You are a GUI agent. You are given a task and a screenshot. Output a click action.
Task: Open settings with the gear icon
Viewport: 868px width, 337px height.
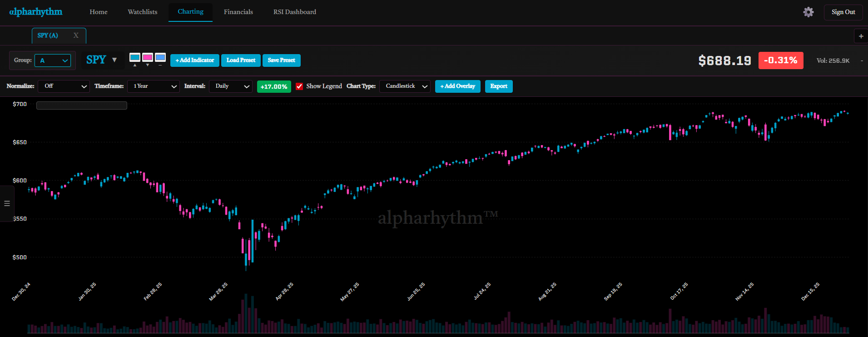pos(808,12)
